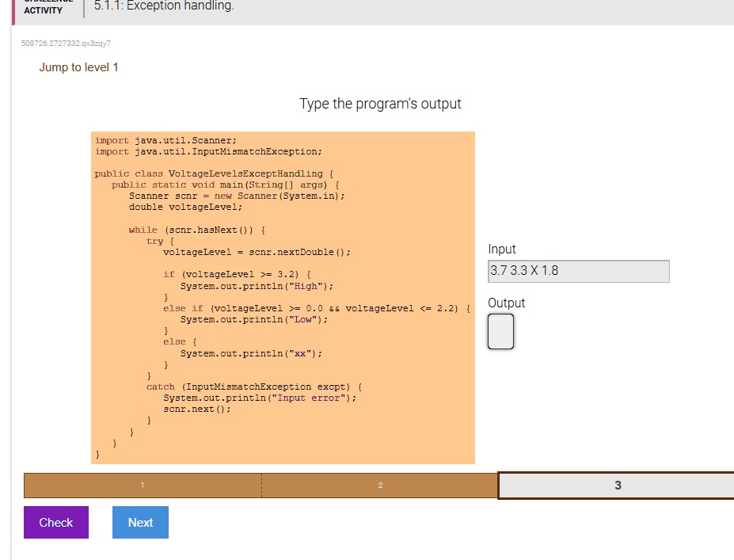
Task: Click the Input field showing 3.7 3.3 X 1.8
Action: pos(578,271)
